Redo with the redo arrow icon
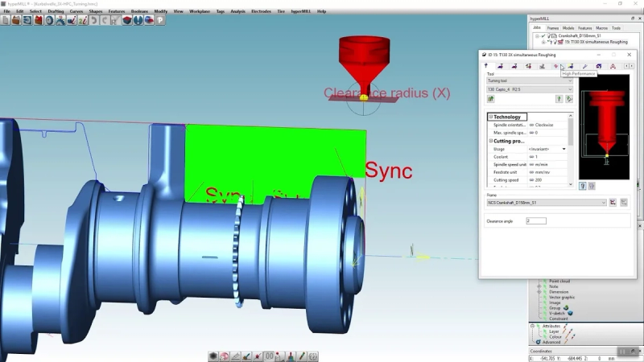This screenshot has width=644, height=362. (x=105, y=20)
